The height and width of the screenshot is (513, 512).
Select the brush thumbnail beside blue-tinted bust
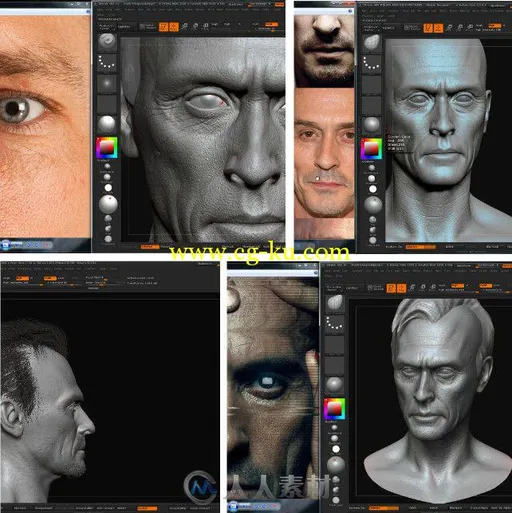[x=371, y=42]
